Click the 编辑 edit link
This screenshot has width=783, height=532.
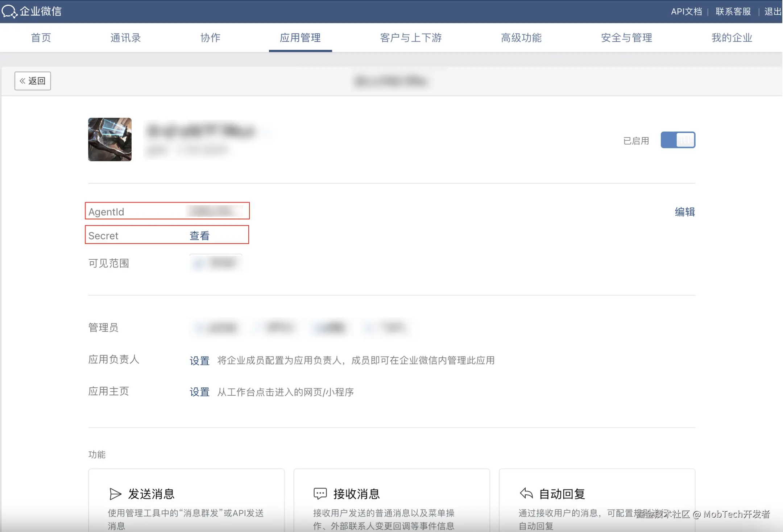[684, 212]
